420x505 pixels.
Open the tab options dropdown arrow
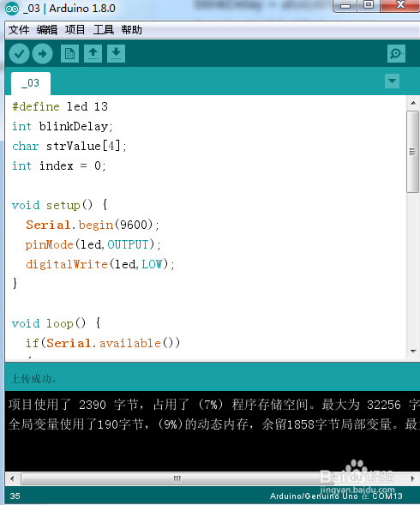point(393,81)
